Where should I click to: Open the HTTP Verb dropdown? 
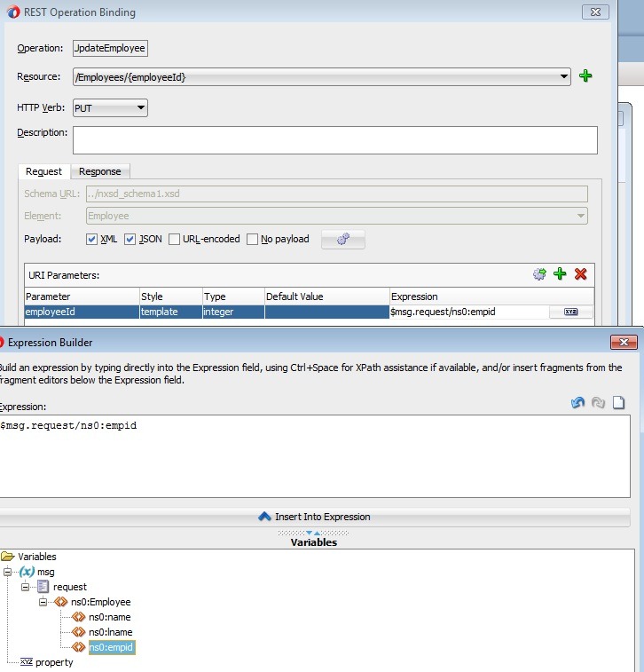click(141, 108)
